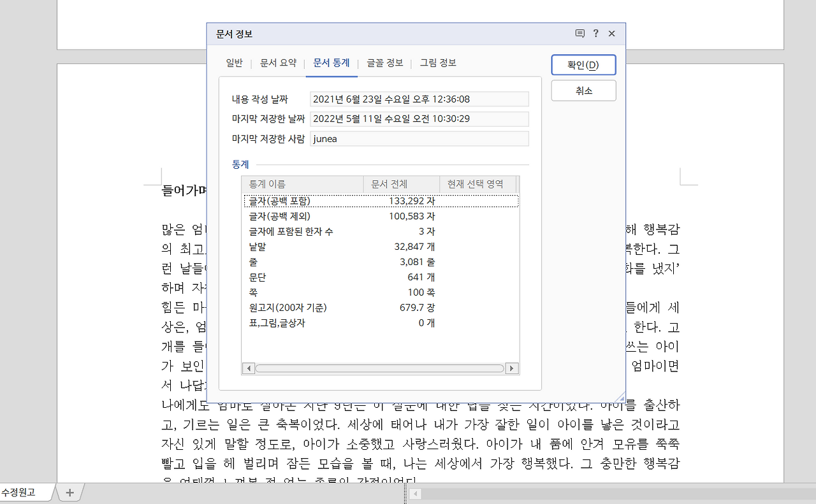Click the statistics list horizontal scrollbar thumb
The image size is (816, 504).
(x=379, y=368)
